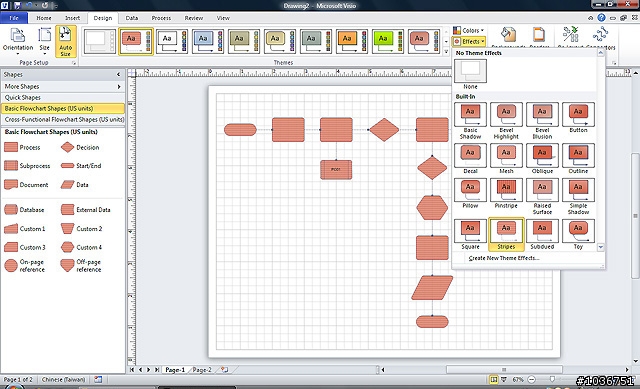Pick the Outline theme effect
Image resolution: width=640 pixels, height=389 pixels.
click(578, 158)
